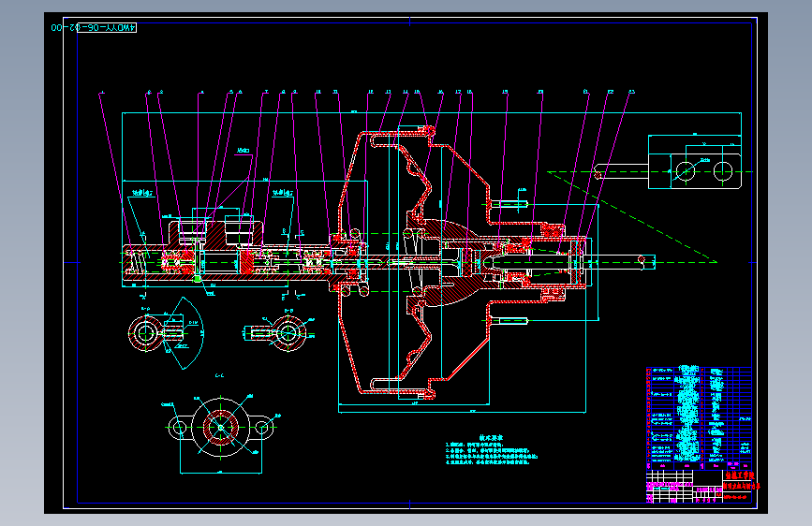Screen dimensions: 812x526
Task: Select the first technical requirement line
Action: coord(474,445)
